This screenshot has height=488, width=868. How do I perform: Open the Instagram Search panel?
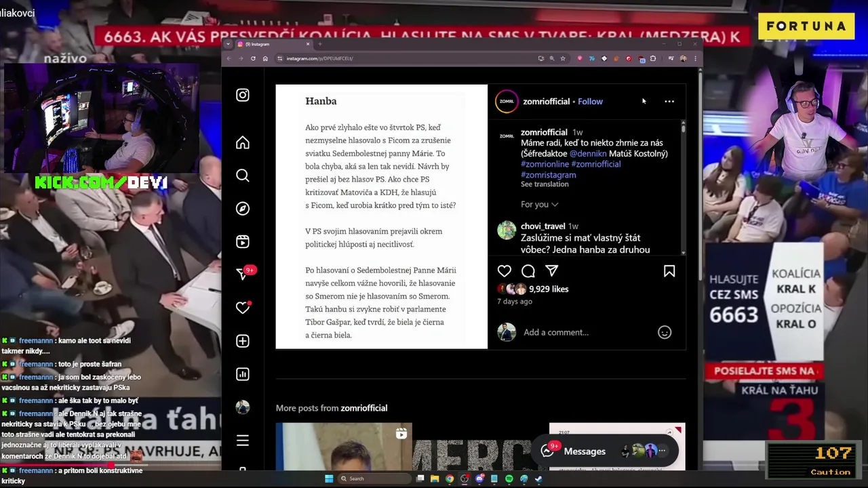(x=243, y=176)
